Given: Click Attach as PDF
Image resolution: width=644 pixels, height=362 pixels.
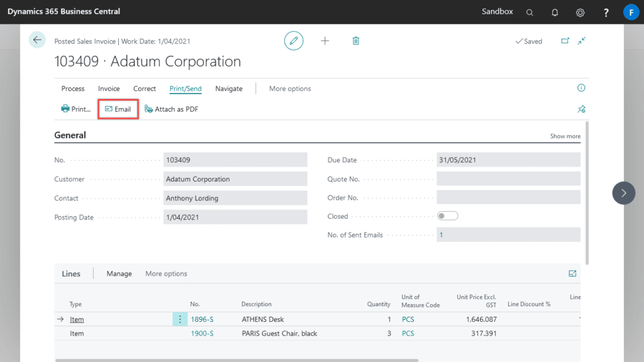Looking at the screenshot, I should coord(171,109).
